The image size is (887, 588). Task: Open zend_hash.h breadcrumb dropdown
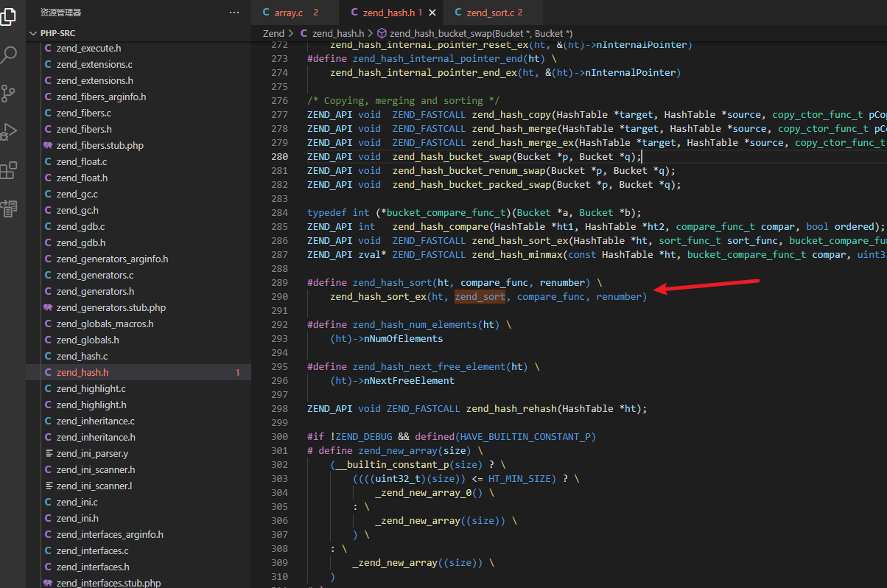coord(338,33)
